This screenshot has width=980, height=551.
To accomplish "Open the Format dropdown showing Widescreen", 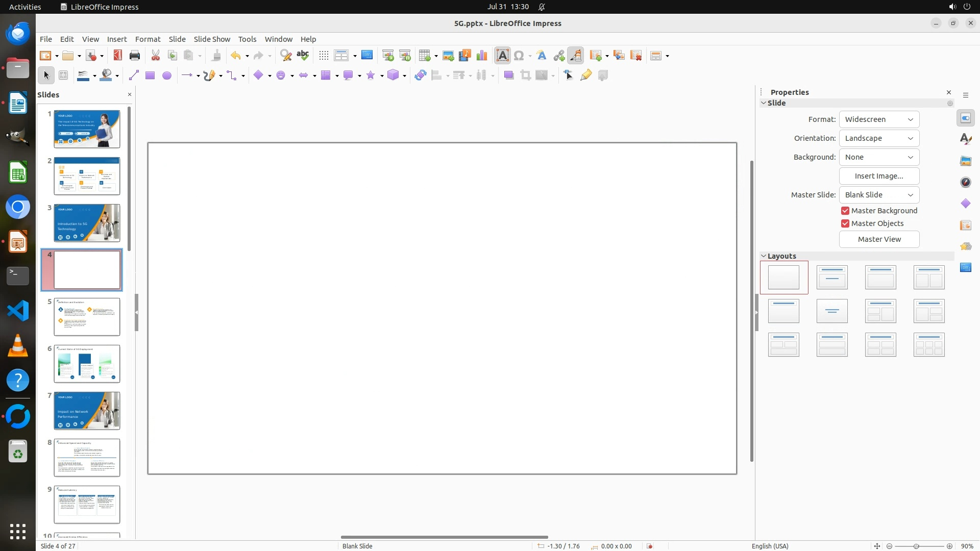I will 879,119.
